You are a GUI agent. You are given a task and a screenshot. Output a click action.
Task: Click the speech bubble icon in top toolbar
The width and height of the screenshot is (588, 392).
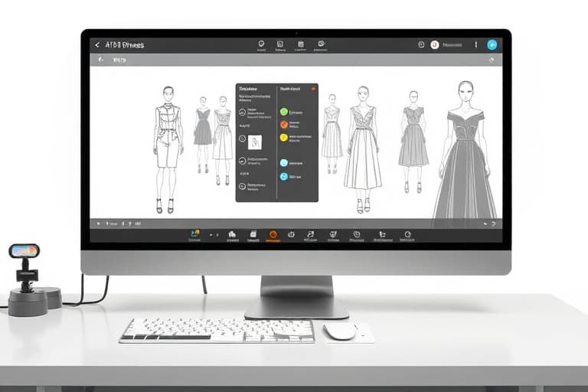[x=261, y=44]
